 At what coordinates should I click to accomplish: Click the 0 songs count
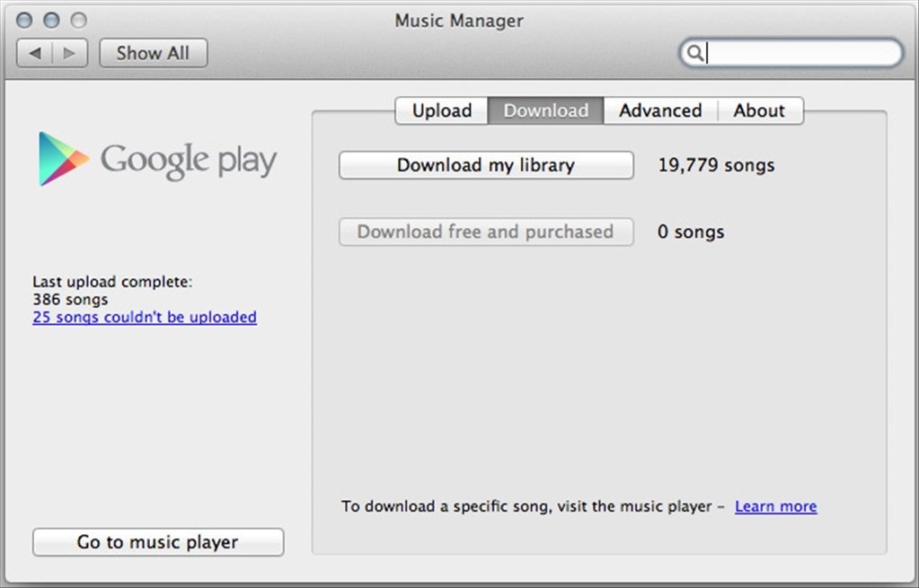coord(691,232)
